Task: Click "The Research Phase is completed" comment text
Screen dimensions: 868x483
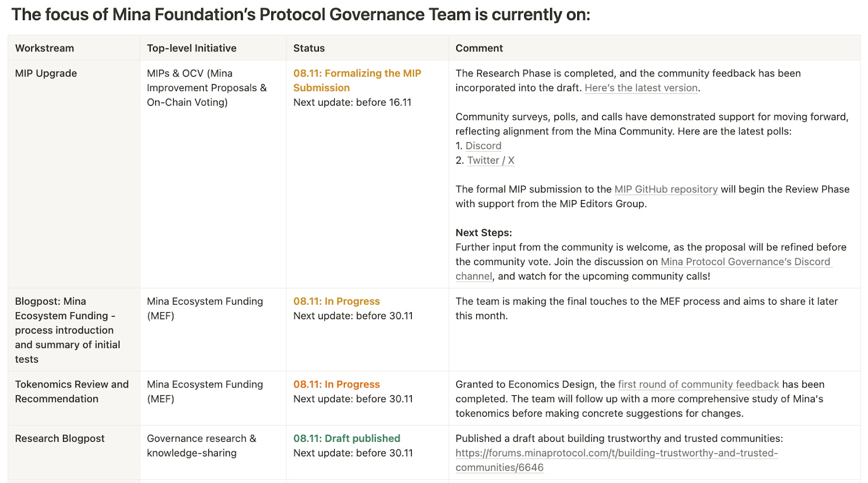Action: [628, 80]
